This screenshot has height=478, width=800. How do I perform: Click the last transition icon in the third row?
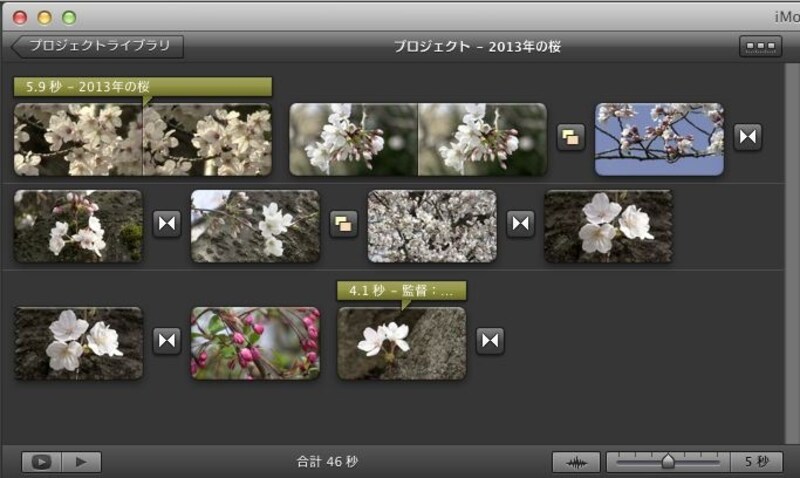pyautogui.click(x=489, y=341)
